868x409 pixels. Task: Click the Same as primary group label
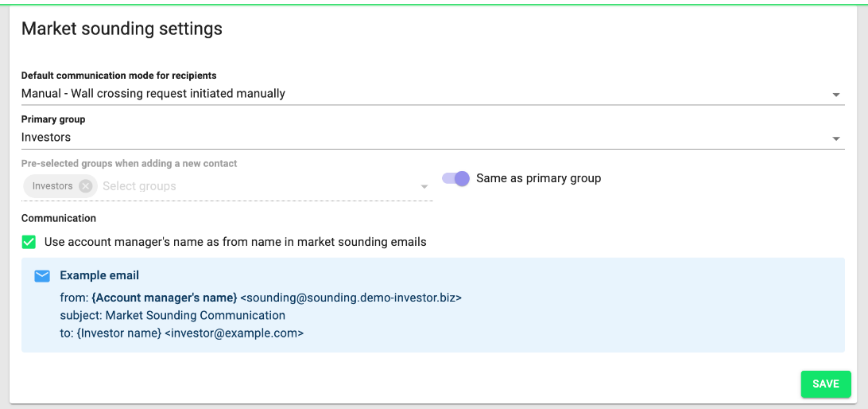539,178
